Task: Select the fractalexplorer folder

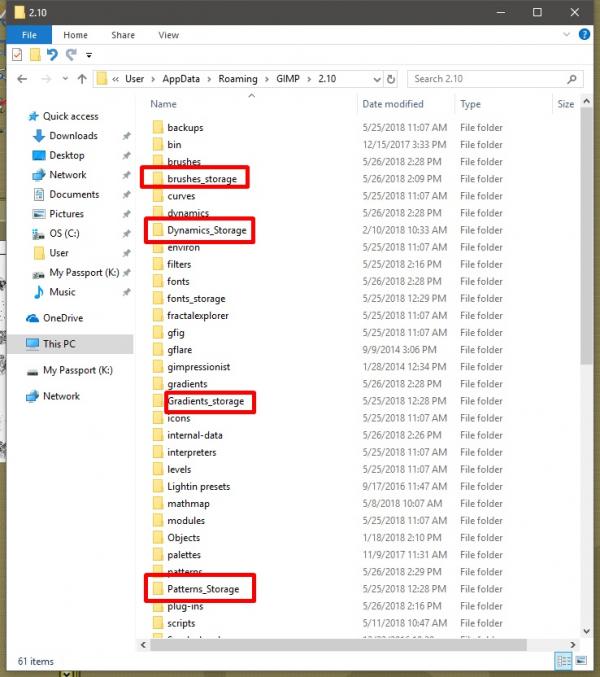Action: point(198,316)
